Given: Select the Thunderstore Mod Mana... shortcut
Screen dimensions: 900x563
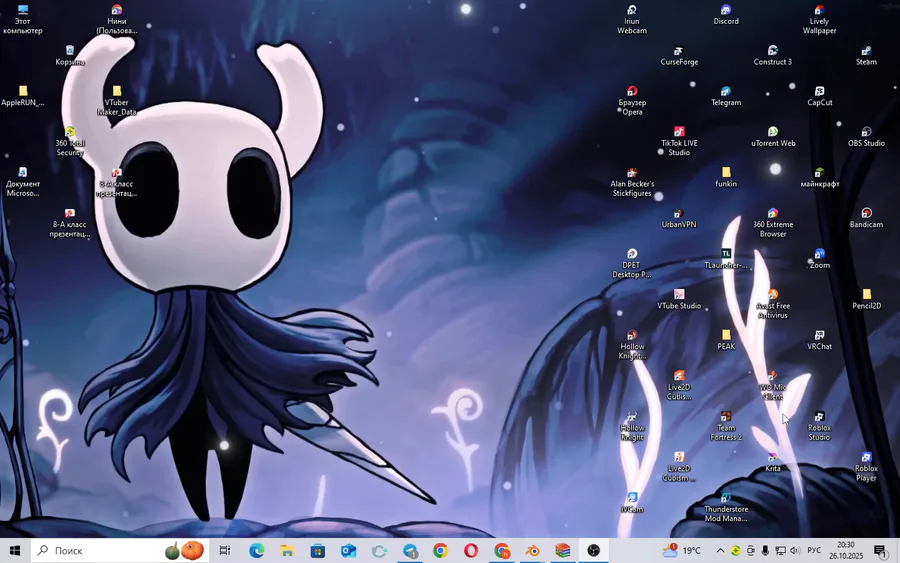Looking at the screenshot, I should pos(726,508).
